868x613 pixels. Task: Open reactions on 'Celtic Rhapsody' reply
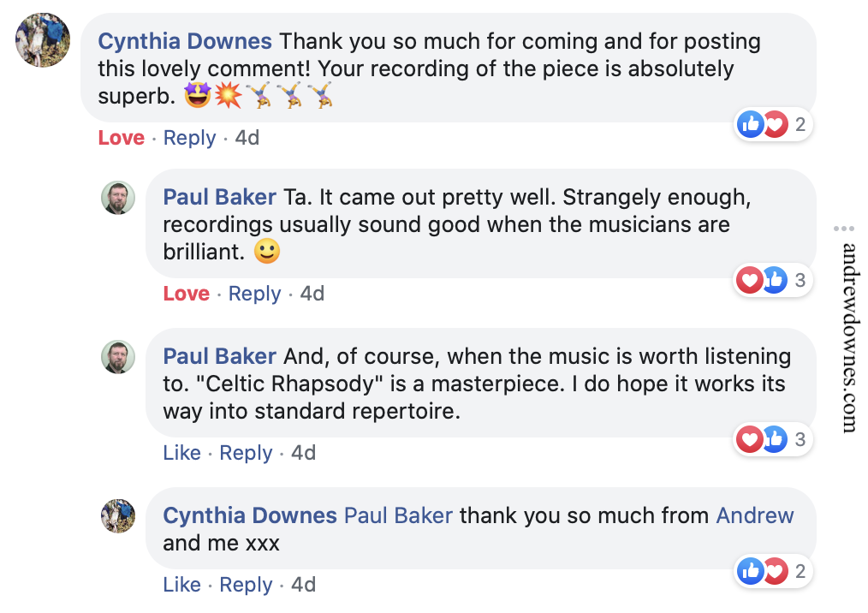[771, 439]
